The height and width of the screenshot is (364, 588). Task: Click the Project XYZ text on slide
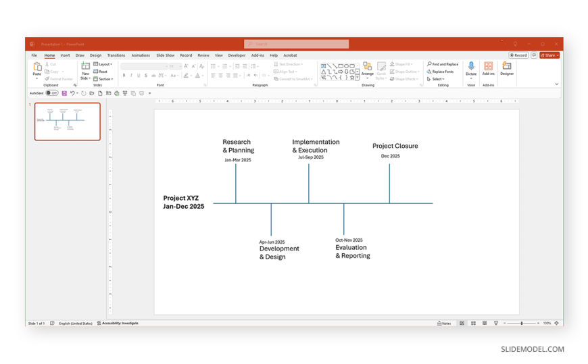(x=180, y=198)
